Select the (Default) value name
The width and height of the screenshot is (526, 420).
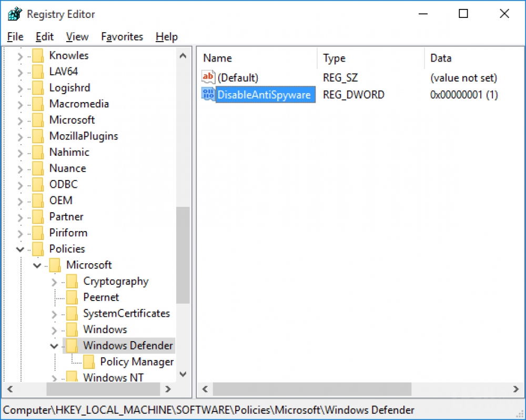click(x=238, y=77)
